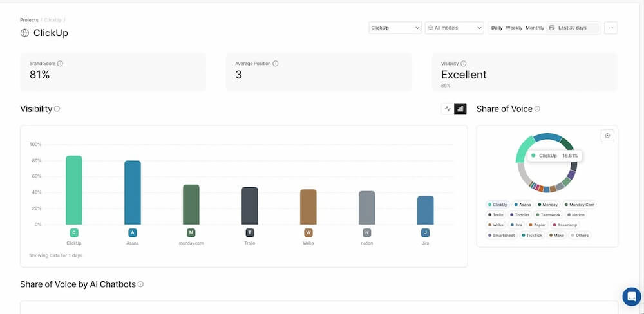The height and width of the screenshot is (314, 644).
Task: Click the ClickUp breadcrumb link
Action: tap(53, 20)
